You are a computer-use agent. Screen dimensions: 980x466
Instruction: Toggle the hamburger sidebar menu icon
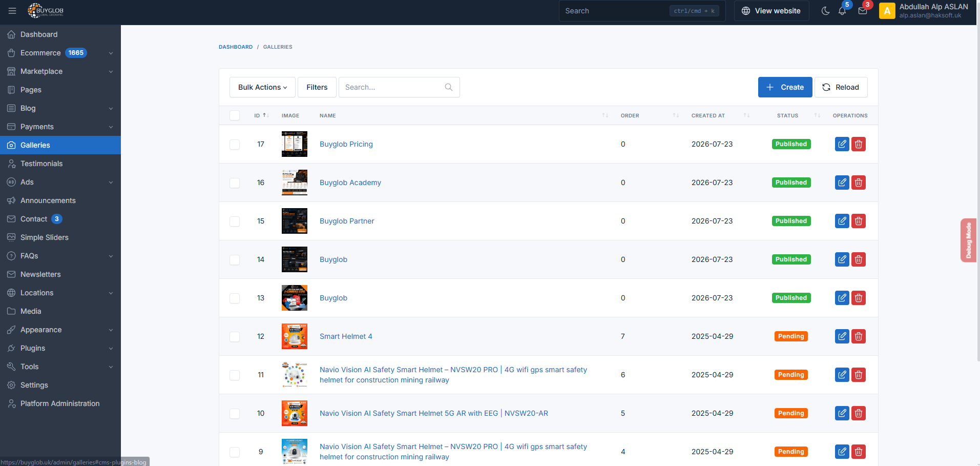point(12,11)
